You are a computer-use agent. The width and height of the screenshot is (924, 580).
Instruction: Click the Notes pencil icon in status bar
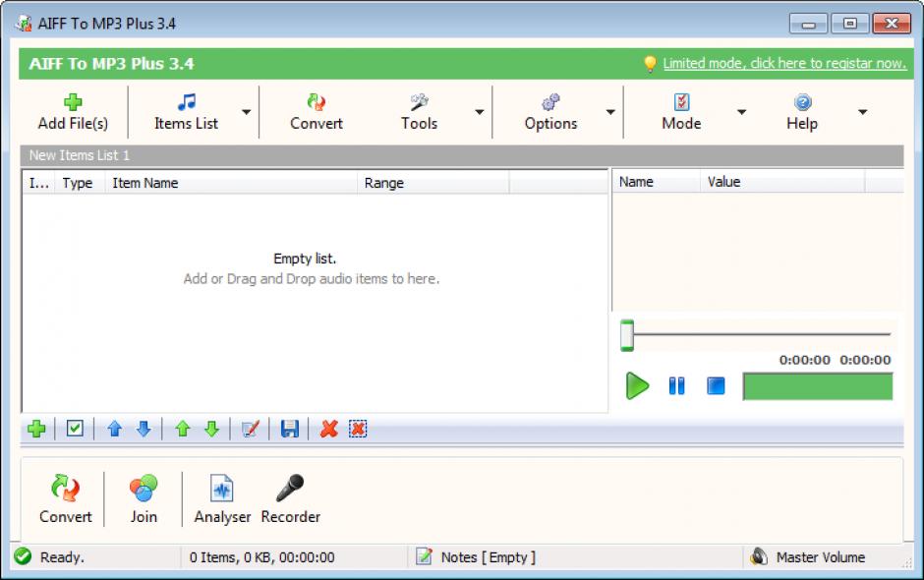425,555
